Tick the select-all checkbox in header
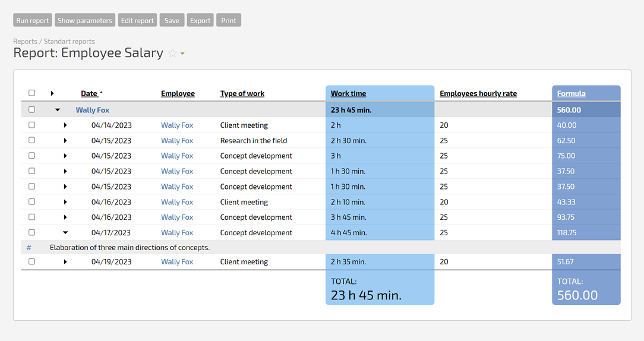 point(32,93)
